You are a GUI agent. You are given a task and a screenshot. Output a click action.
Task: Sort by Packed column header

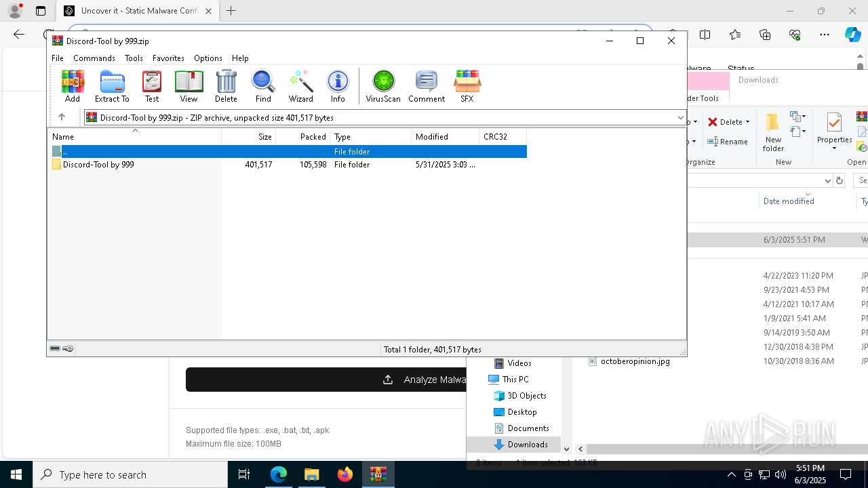[302, 136]
